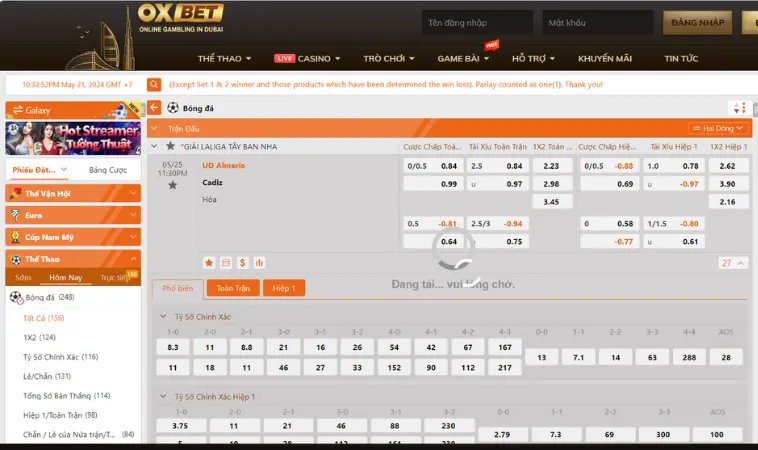Screen dimensions: 758x450
Task: Click the Hot Streamer banner image
Action: pyautogui.click(x=73, y=138)
